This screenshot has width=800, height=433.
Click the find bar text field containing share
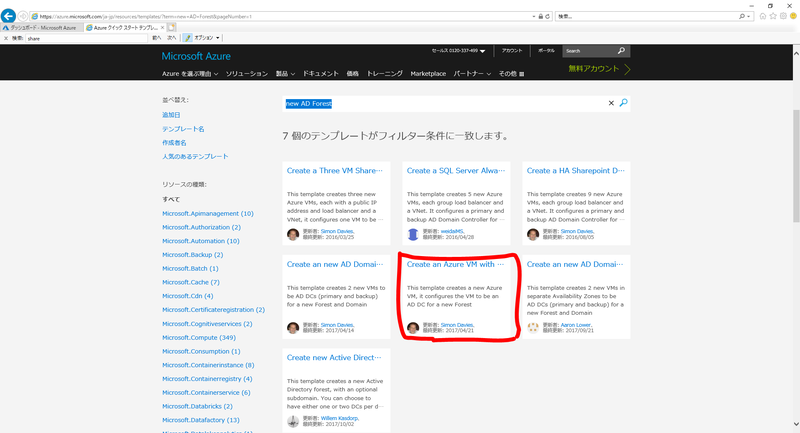(x=87, y=38)
